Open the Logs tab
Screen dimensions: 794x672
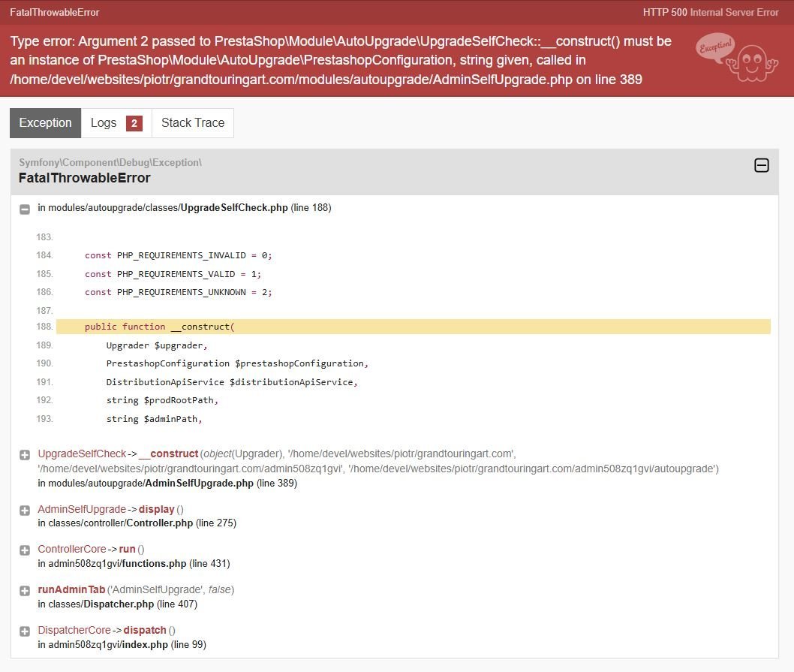(x=116, y=122)
